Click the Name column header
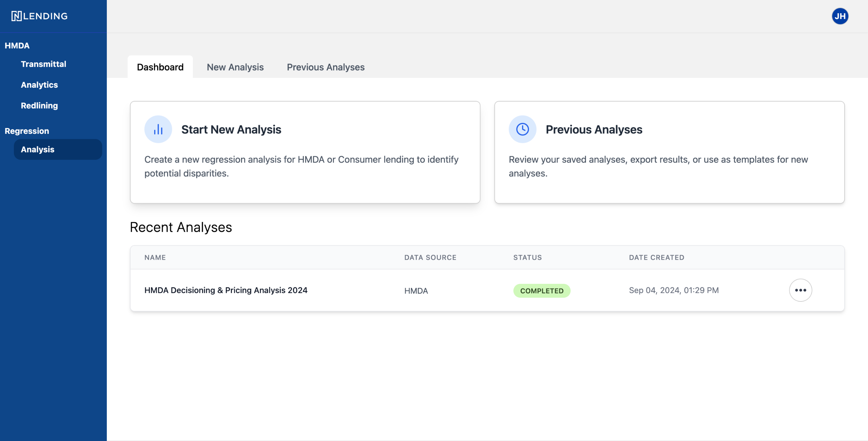Image resolution: width=868 pixels, height=441 pixels. tap(155, 257)
